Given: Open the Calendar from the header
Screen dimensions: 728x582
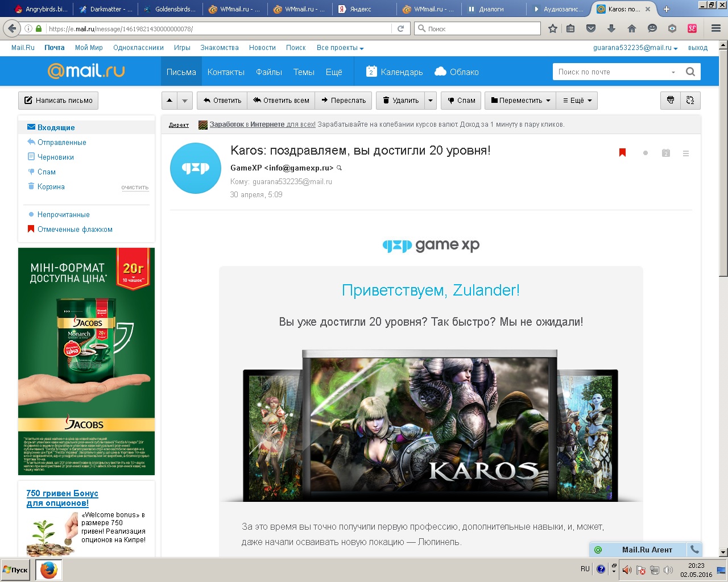Looking at the screenshot, I should pos(395,72).
